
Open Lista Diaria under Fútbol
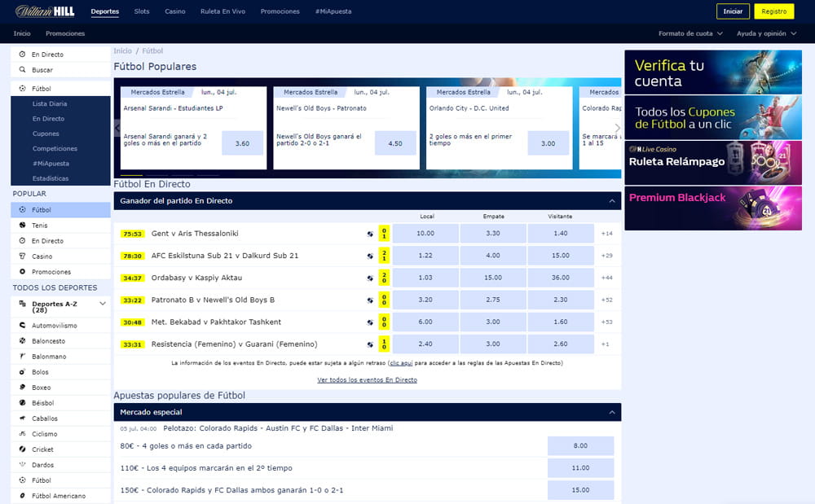pos(50,103)
